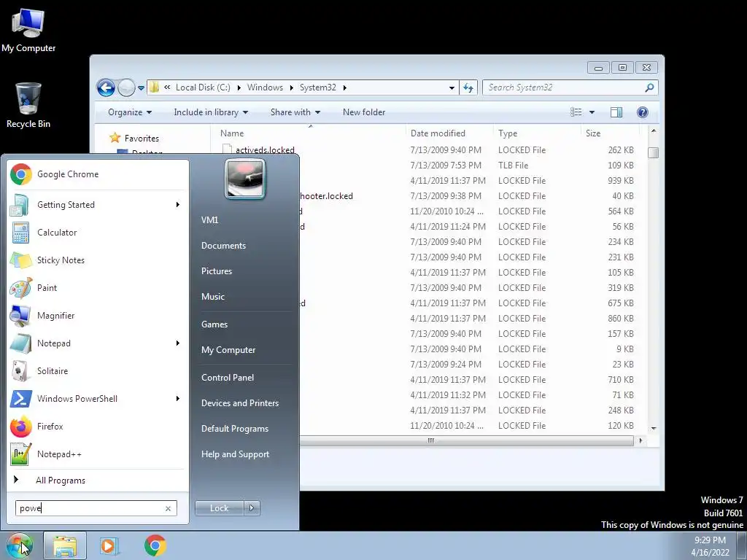Change view icon in Explorer toolbar
Viewport: 747px width, 560px height.
576,112
